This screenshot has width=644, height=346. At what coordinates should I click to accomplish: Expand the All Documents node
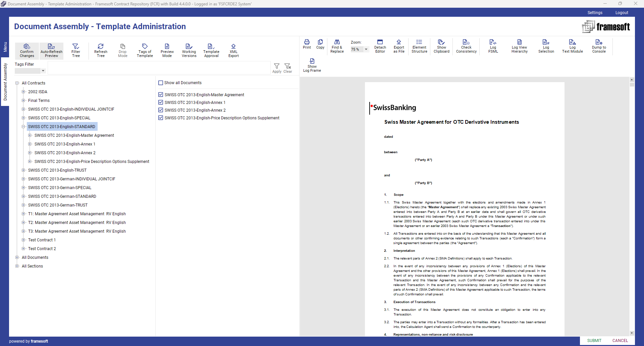coord(17,257)
